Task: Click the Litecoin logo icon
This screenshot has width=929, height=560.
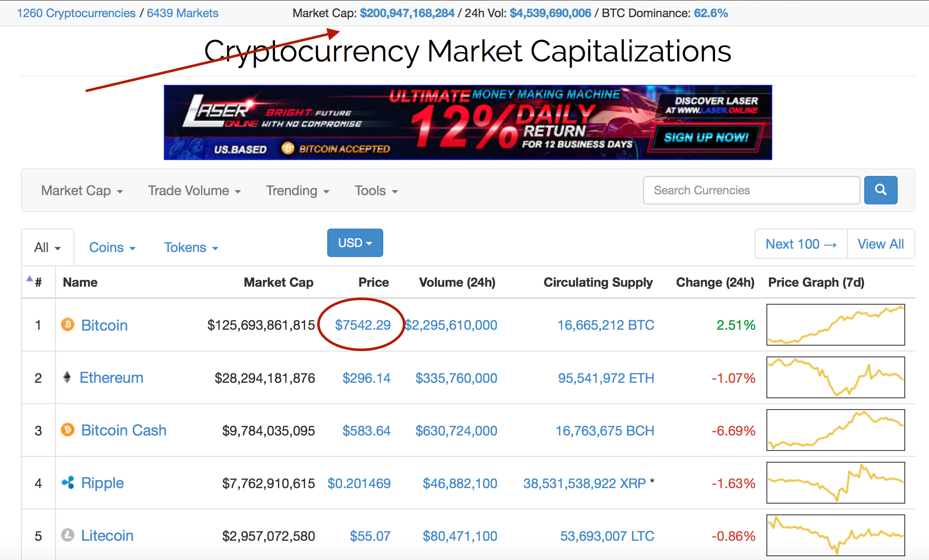Action: (68, 535)
